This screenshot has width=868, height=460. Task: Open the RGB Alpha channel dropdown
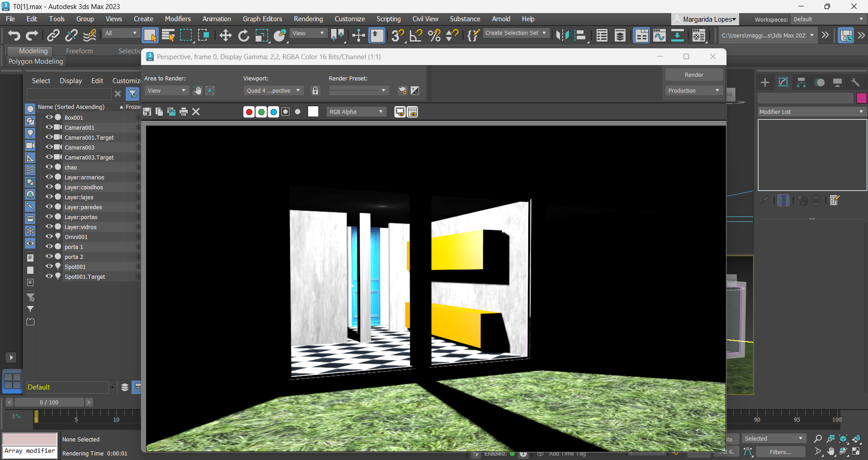click(x=356, y=112)
